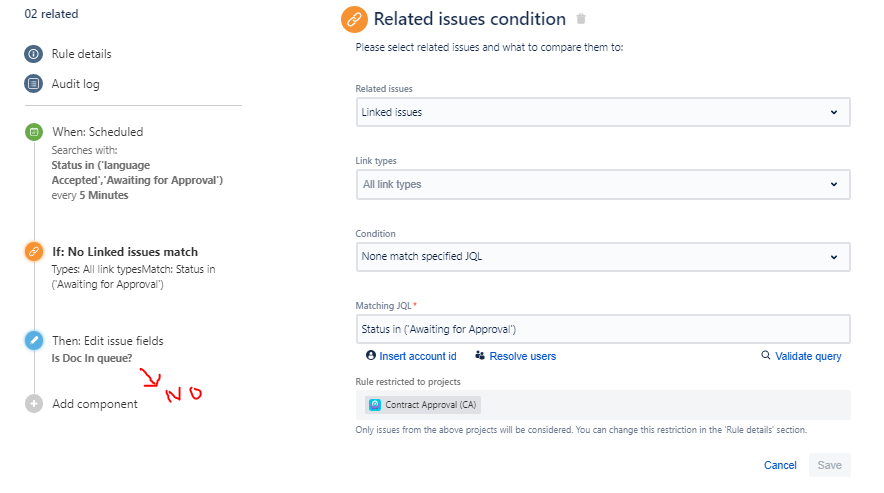Focus the Matching JQL input field

pyautogui.click(x=603, y=329)
